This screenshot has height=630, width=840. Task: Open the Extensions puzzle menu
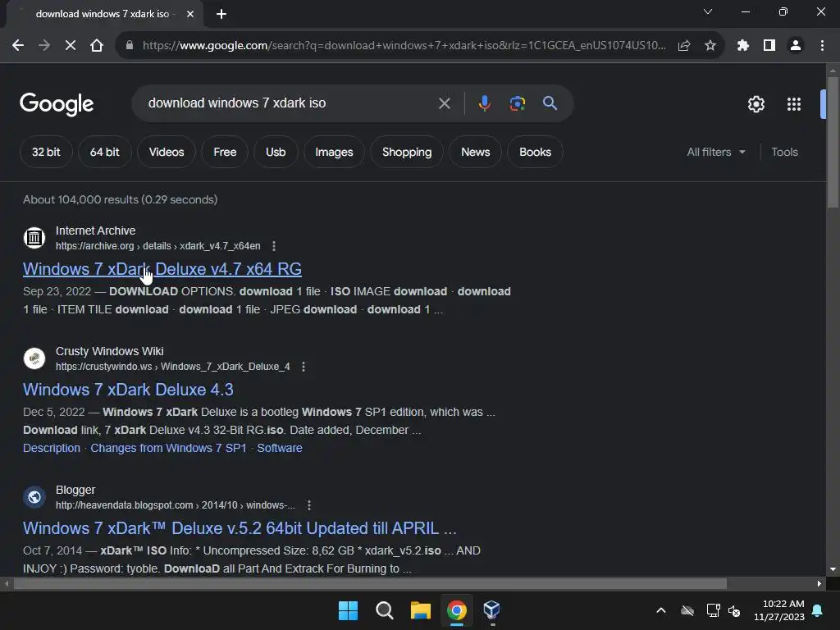[743, 46]
